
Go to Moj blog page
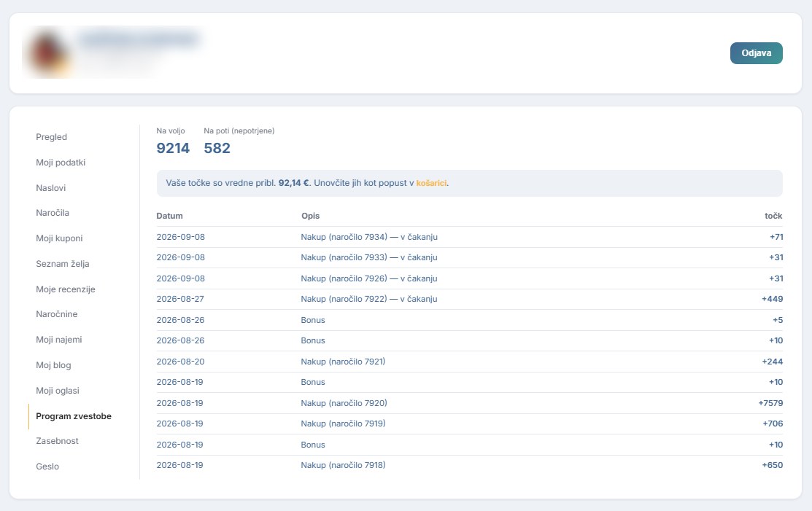point(53,365)
